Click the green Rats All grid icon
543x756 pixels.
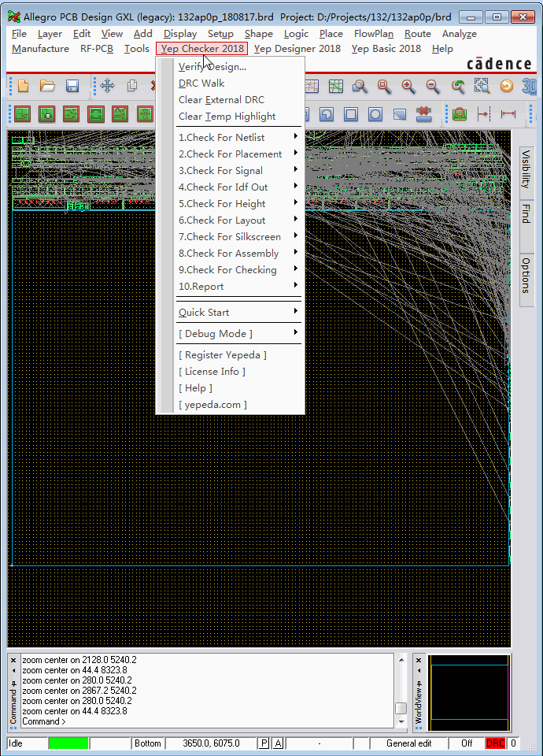[336, 87]
